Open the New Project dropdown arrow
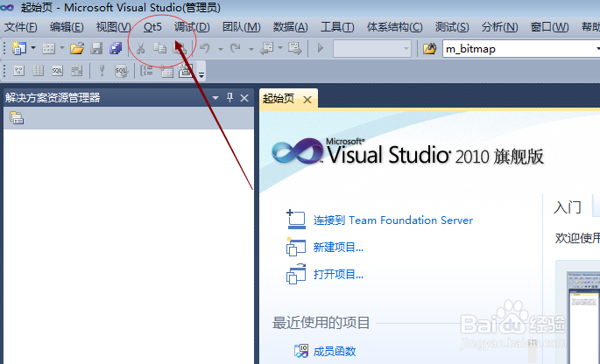The image size is (600, 364). [33, 48]
